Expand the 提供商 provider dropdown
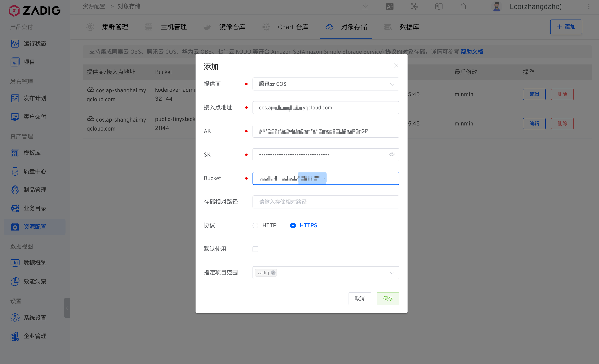599x364 pixels. 326,84
